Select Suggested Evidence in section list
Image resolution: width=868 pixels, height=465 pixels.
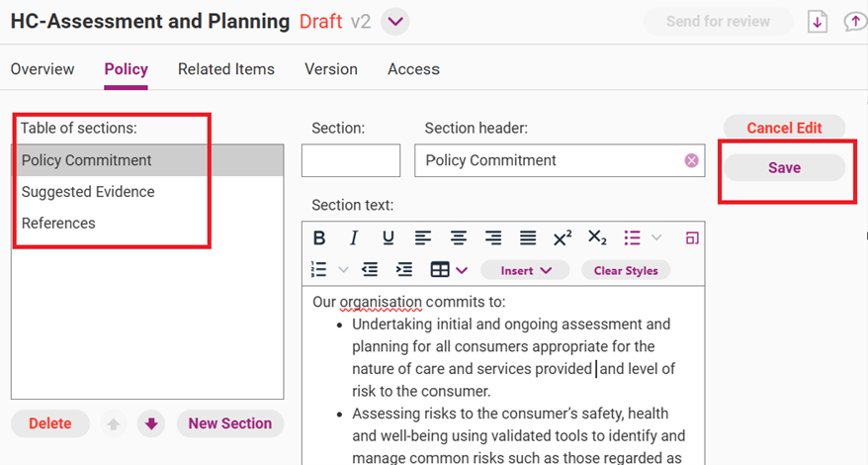pos(88,192)
